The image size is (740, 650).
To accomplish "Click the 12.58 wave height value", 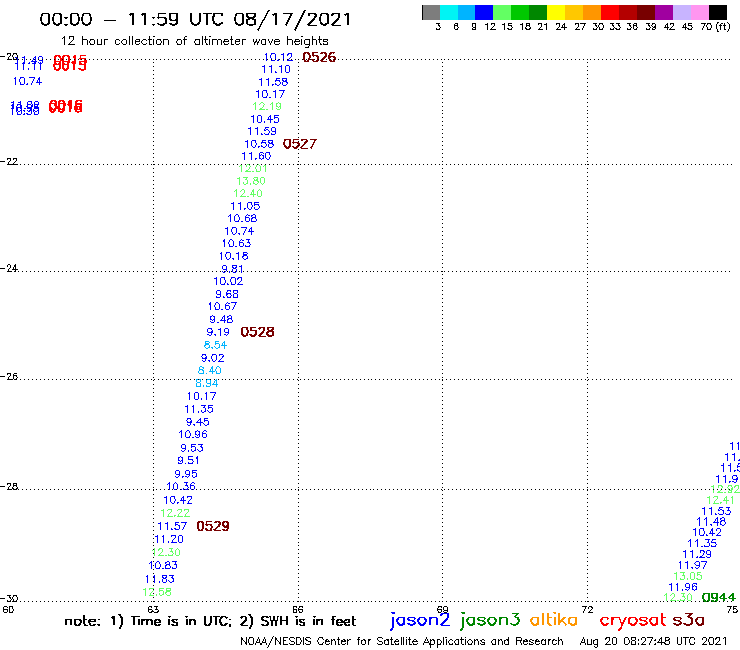I will pyautogui.click(x=157, y=592).
